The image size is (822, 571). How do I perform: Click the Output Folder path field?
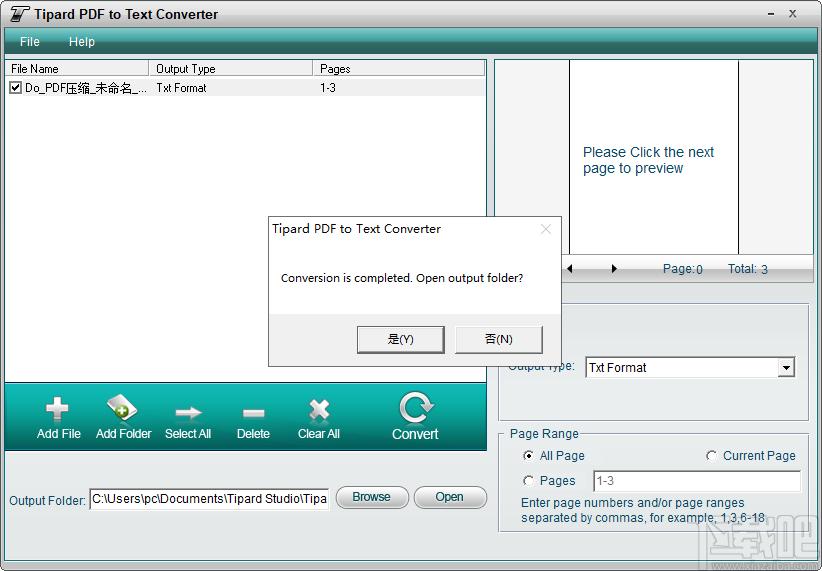[209, 499]
